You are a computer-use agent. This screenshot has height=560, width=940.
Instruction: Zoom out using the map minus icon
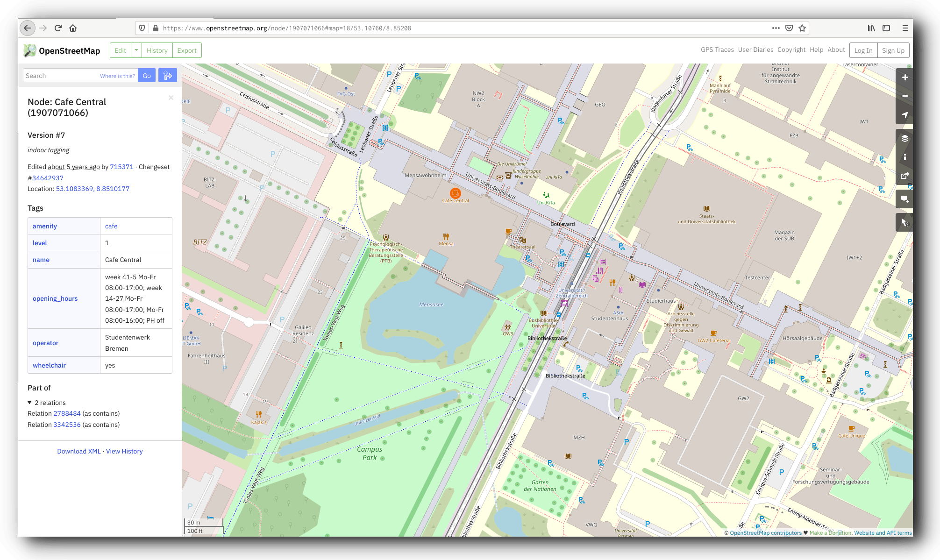[x=904, y=96]
